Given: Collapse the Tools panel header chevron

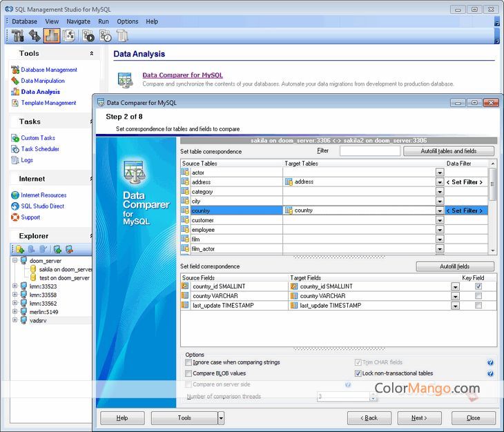Looking at the screenshot, I should click(x=92, y=53).
